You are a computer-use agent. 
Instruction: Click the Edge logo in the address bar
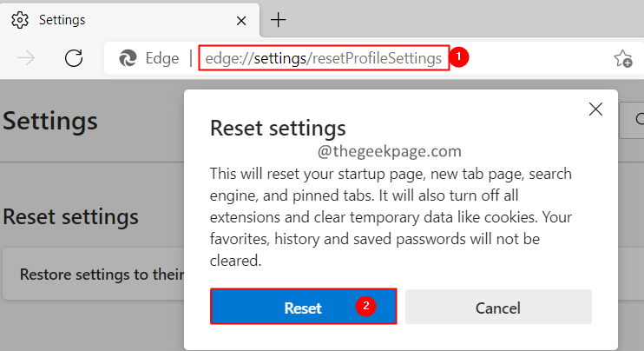(x=128, y=58)
